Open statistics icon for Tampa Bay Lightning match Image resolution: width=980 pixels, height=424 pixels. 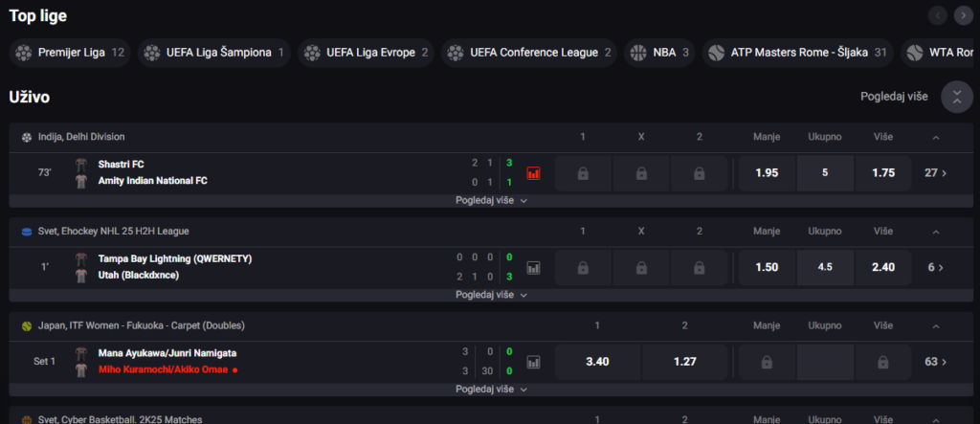click(533, 268)
